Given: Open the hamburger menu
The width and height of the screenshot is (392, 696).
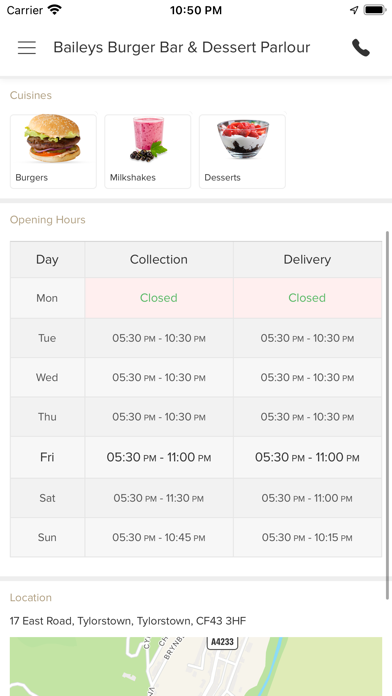Looking at the screenshot, I should [27, 47].
